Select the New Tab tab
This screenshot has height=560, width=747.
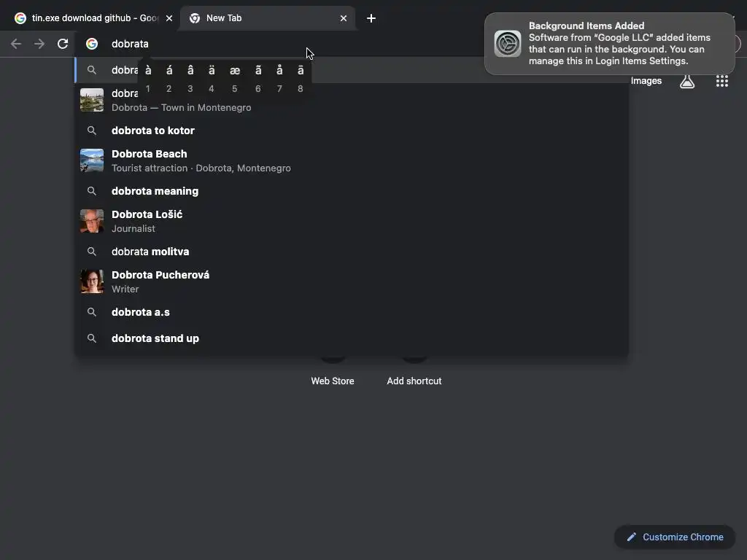click(267, 18)
